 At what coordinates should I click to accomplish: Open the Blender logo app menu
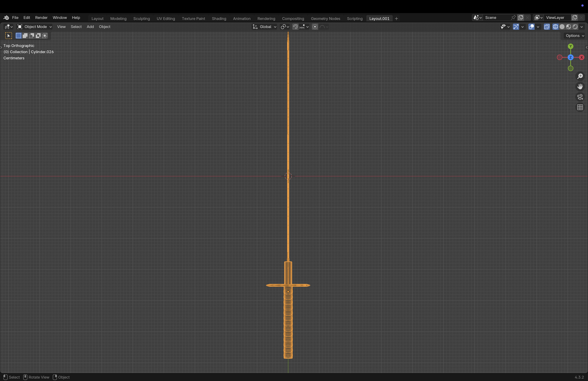tap(6, 18)
